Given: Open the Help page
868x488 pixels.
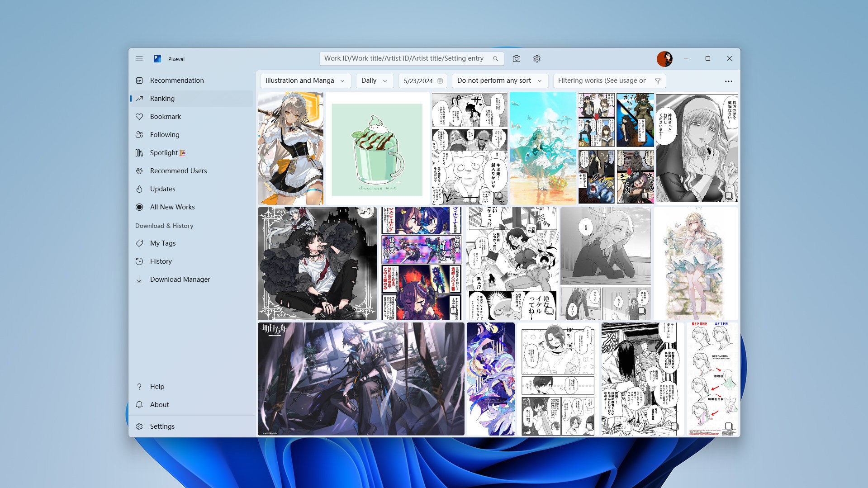Looking at the screenshot, I should [157, 386].
